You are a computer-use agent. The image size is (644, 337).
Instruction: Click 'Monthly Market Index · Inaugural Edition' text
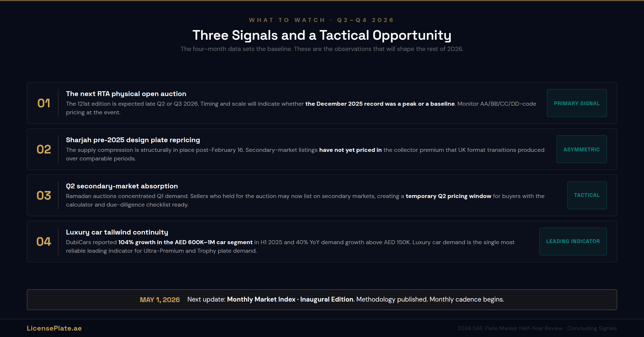pos(290,299)
